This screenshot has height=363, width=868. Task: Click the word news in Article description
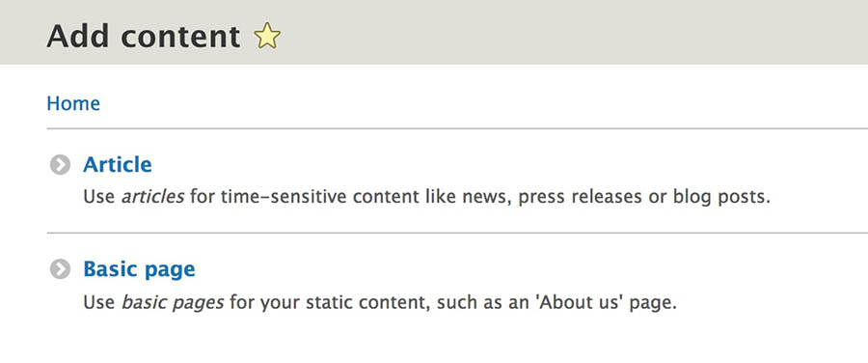click(488, 197)
